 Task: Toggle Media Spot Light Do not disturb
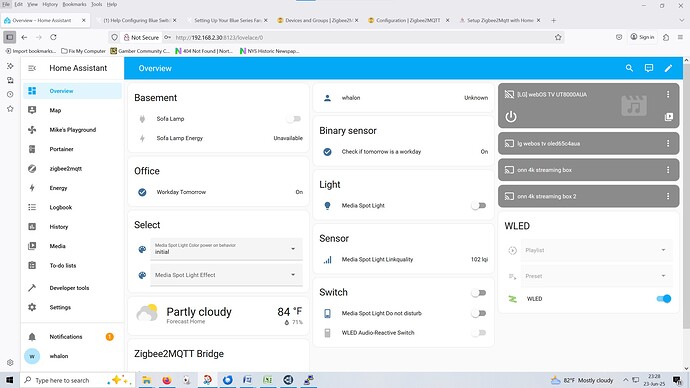pyautogui.click(x=479, y=313)
